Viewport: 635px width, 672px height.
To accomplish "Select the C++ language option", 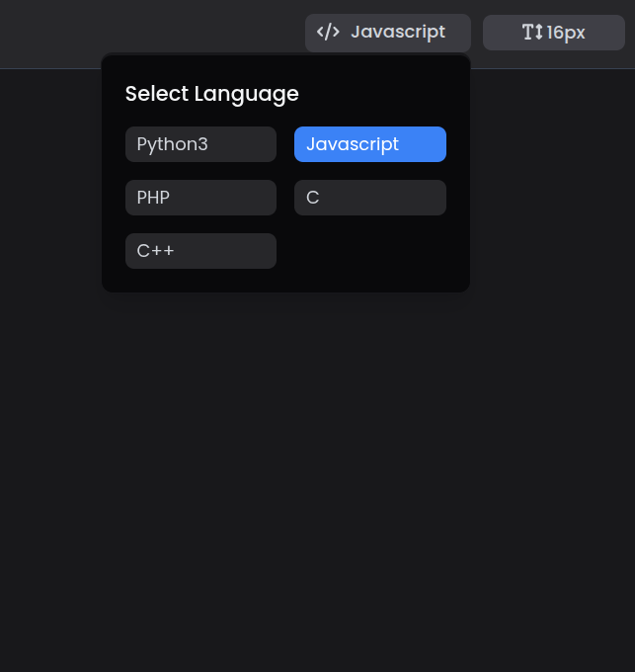I will coord(200,251).
